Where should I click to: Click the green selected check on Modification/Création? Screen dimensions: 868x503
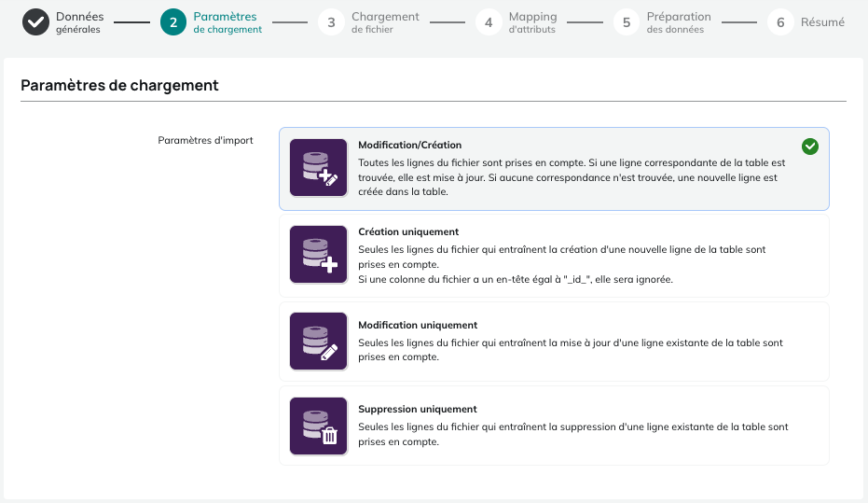click(x=810, y=147)
